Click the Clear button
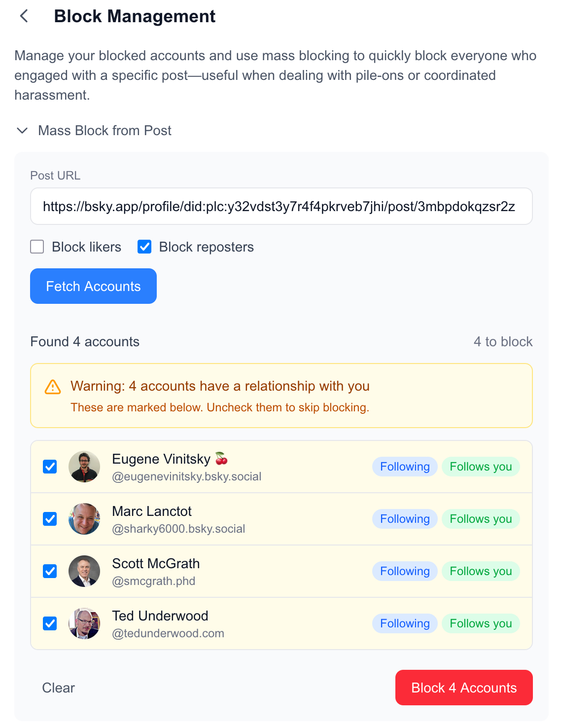This screenshot has width=561, height=728. (59, 688)
